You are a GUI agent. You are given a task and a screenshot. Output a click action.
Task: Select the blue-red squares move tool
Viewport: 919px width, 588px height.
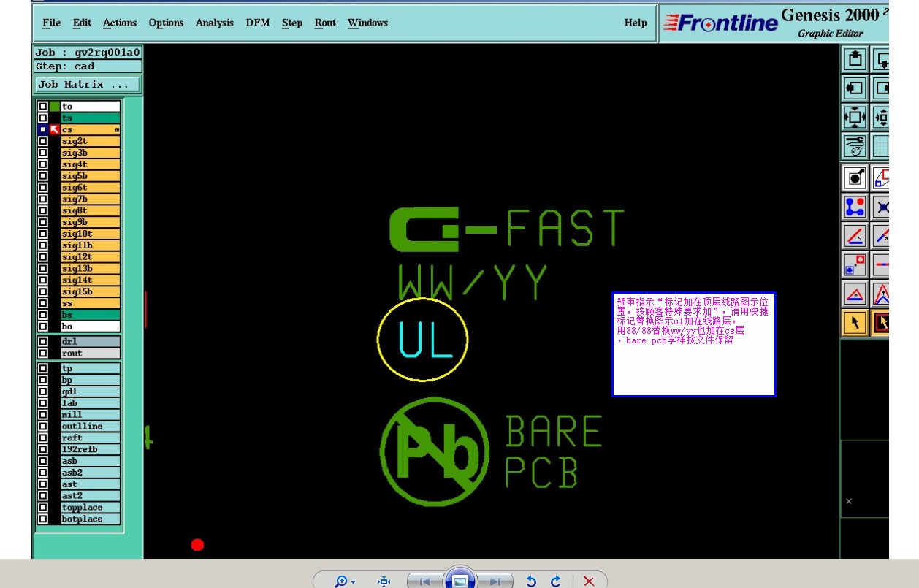(x=855, y=264)
